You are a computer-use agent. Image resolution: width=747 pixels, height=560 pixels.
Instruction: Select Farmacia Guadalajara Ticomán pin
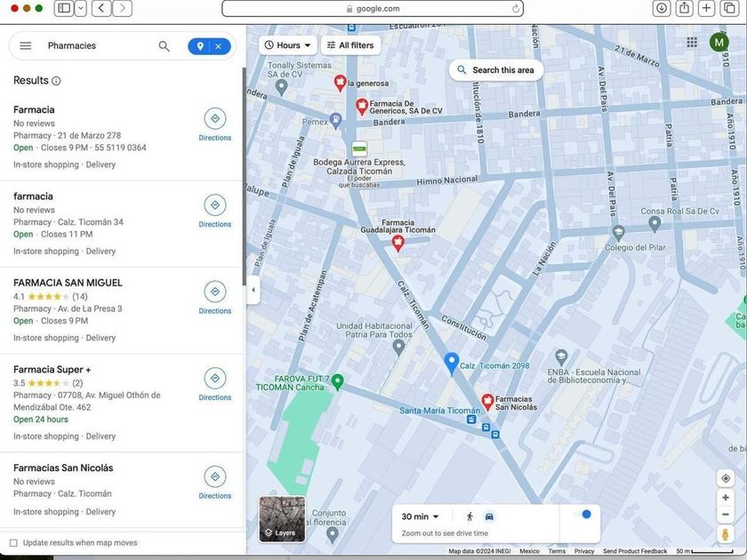click(x=398, y=244)
